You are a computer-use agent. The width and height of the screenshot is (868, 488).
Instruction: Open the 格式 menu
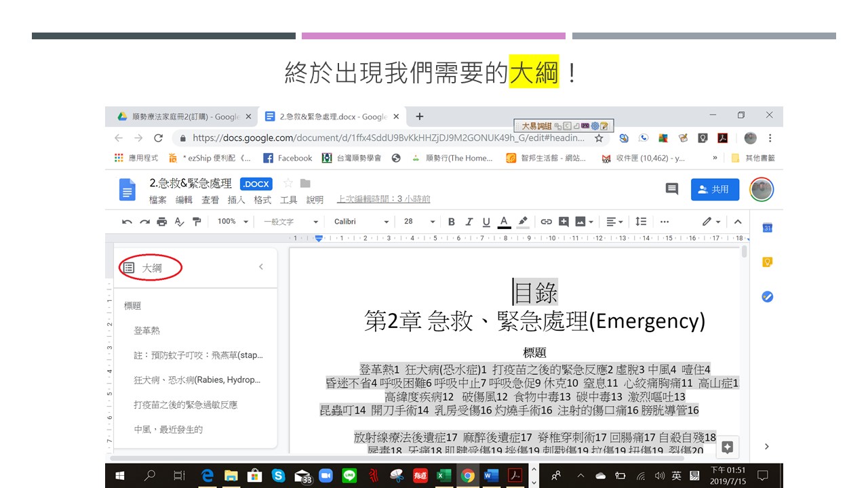(x=262, y=200)
